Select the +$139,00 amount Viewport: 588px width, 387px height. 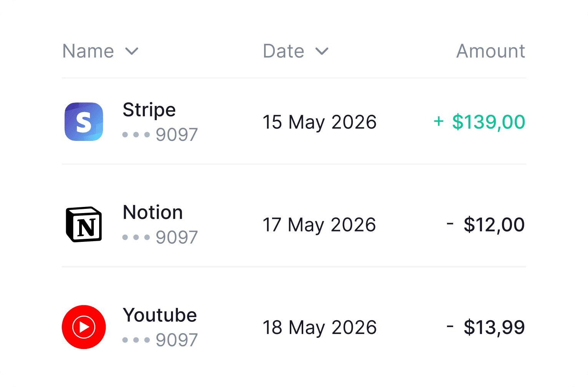479,122
